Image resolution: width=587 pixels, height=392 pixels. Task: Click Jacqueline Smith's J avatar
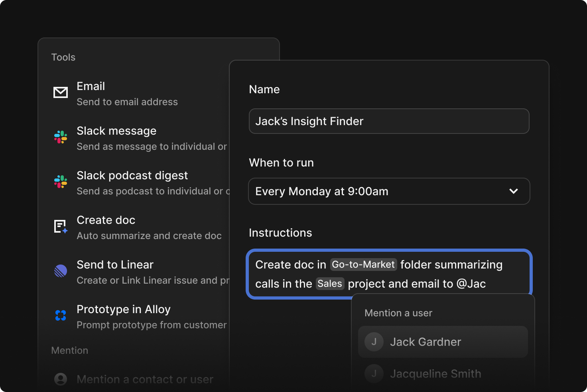tap(374, 374)
